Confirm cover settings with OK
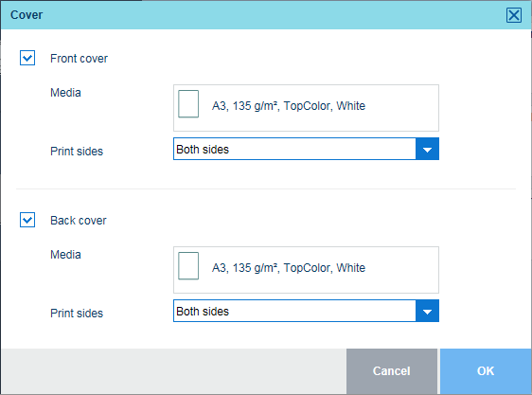 point(486,371)
